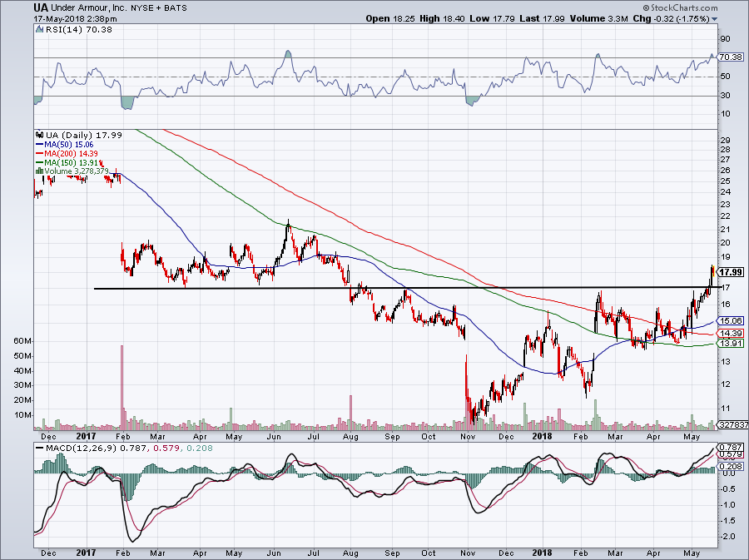749x560 pixels.
Task: Click the blue 15.06 price axis tag
Action: pyautogui.click(x=731, y=321)
